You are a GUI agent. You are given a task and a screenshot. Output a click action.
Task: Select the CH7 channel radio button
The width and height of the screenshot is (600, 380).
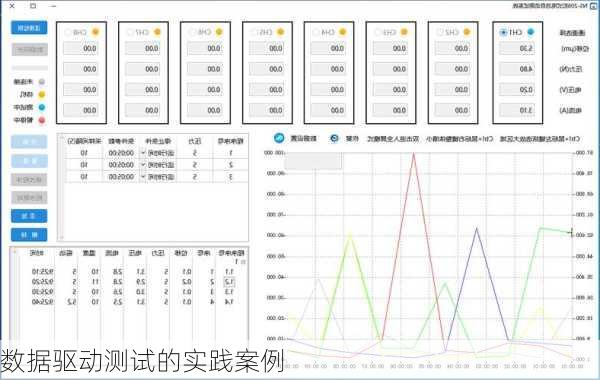click(x=130, y=32)
